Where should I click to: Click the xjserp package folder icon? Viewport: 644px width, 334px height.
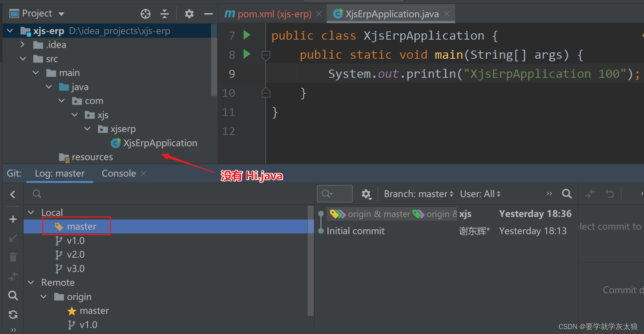[x=103, y=129]
